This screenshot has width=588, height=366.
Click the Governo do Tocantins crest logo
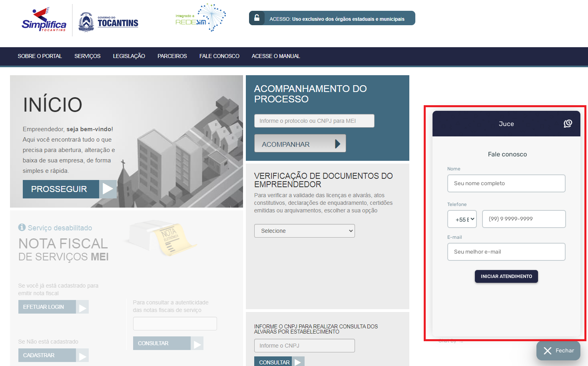[x=86, y=22]
